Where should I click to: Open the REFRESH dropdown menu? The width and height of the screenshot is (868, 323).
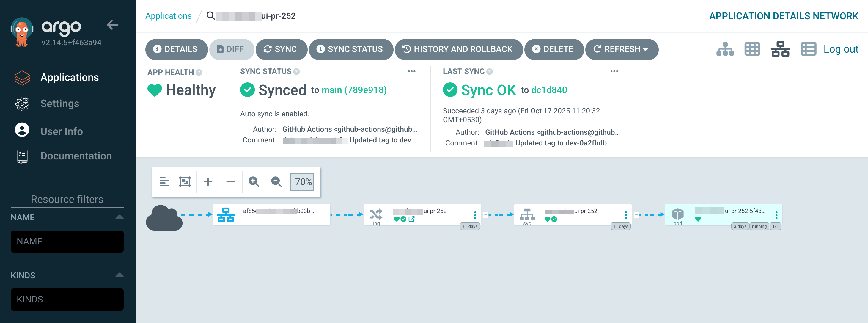point(645,49)
